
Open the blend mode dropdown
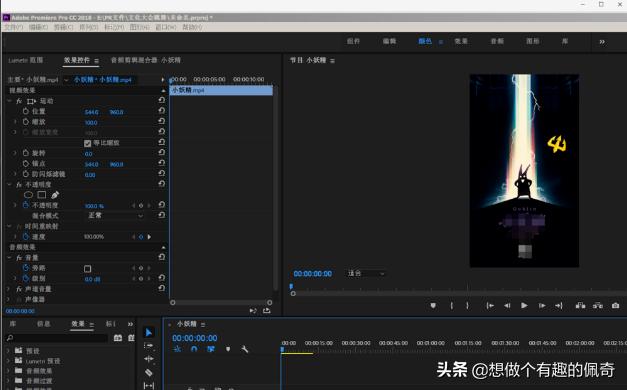(116, 216)
